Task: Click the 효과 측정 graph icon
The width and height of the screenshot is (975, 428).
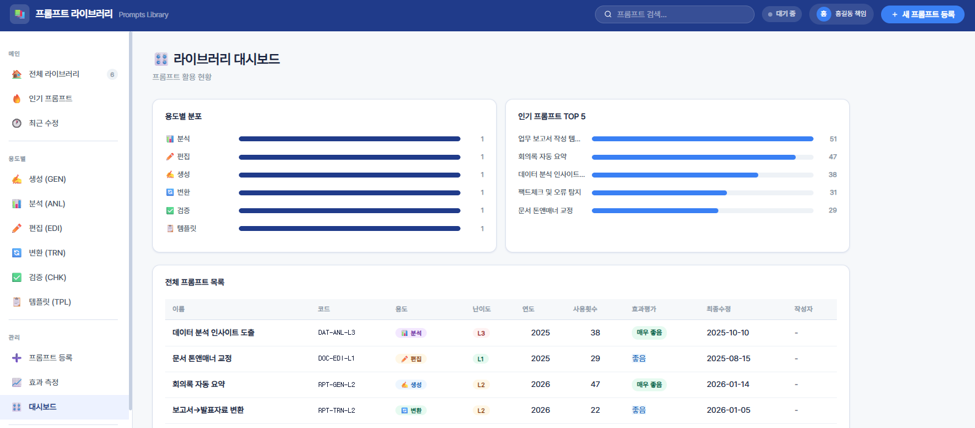Action: tap(17, 382)
